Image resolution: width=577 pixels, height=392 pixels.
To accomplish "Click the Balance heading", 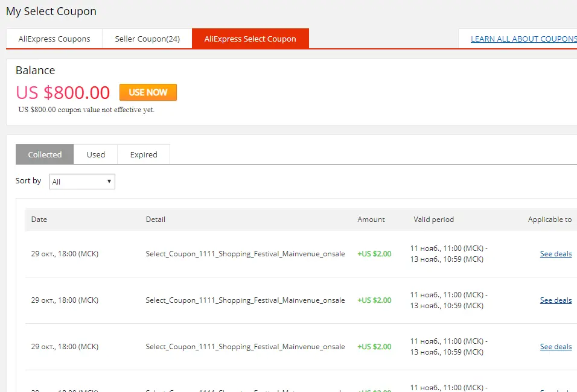I will point(36,70).
